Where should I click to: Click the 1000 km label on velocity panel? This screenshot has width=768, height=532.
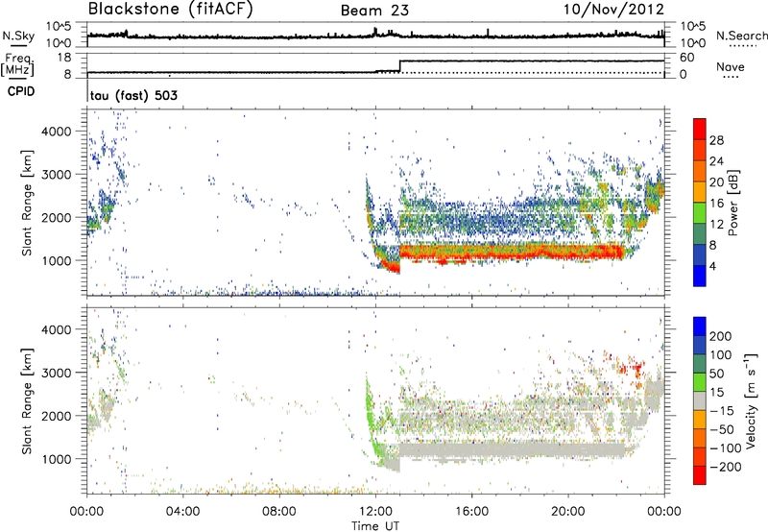click(x=57, y=459)
